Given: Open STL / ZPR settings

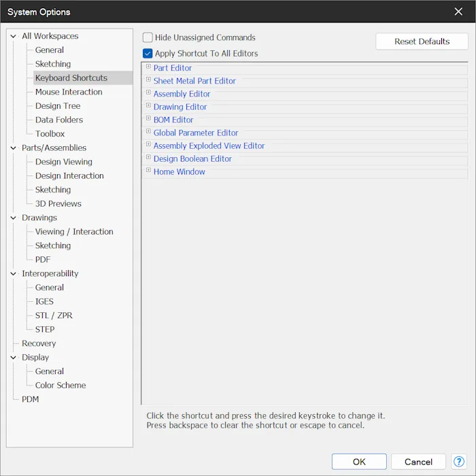Looking at the screenshot, I should pyautogui.click(x=54, y=316).
